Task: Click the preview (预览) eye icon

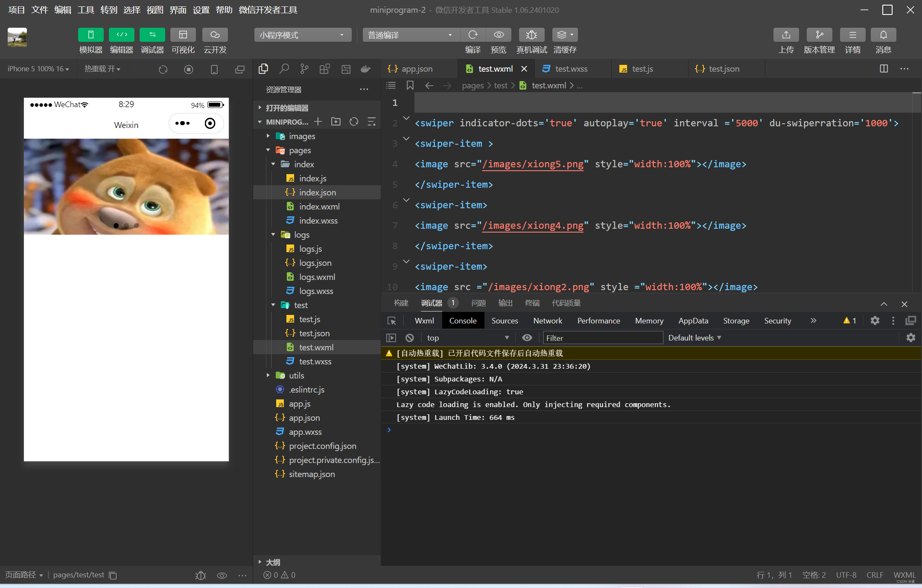Action: 499,35
